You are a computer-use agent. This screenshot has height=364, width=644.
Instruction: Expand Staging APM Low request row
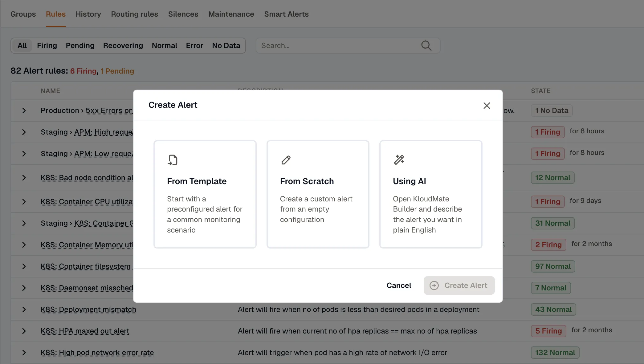(24, 154)
